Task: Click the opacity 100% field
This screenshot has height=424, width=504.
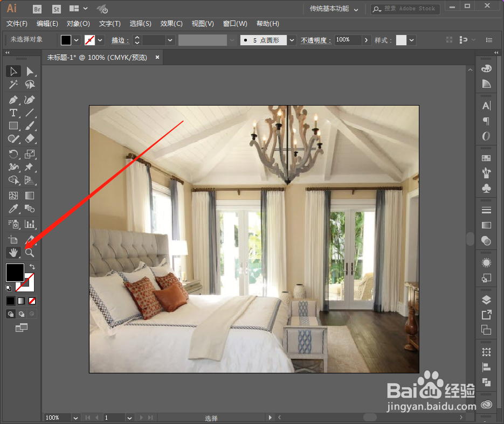Action: coord(348,40)
